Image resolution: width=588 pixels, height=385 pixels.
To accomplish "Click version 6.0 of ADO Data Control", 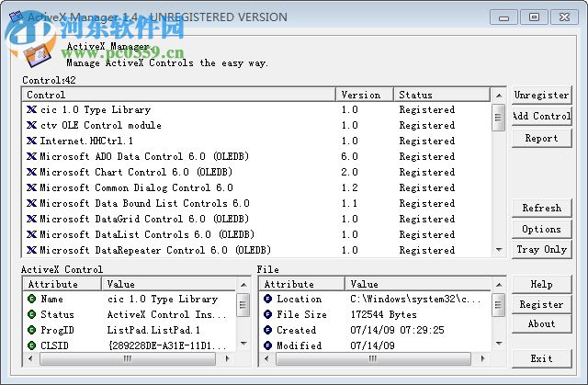I will tap(349, 156).
